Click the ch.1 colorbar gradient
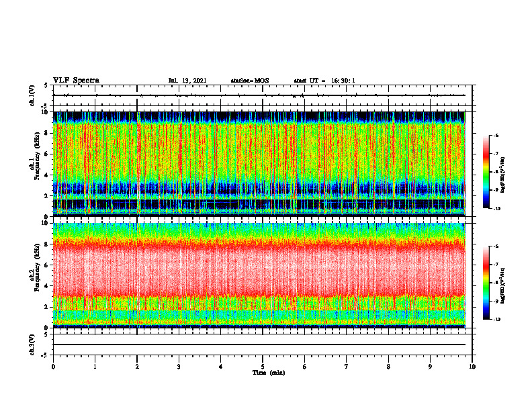 (x=486, y=172)
